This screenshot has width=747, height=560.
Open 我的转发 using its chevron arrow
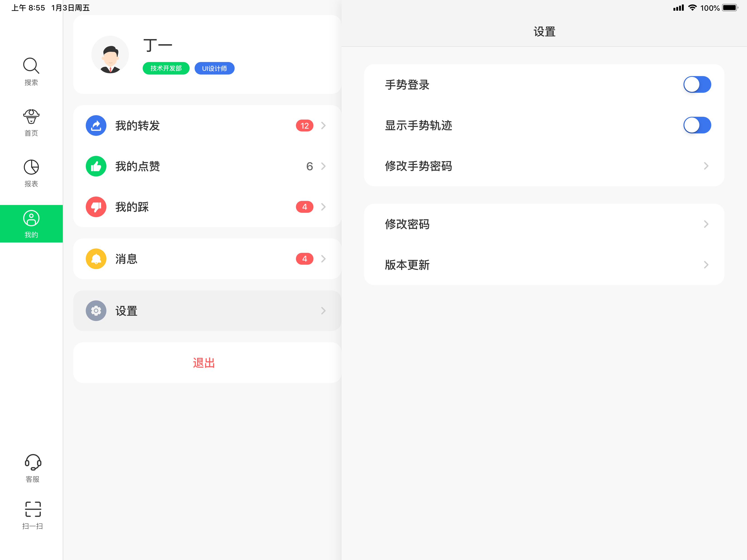coord(323,126)
